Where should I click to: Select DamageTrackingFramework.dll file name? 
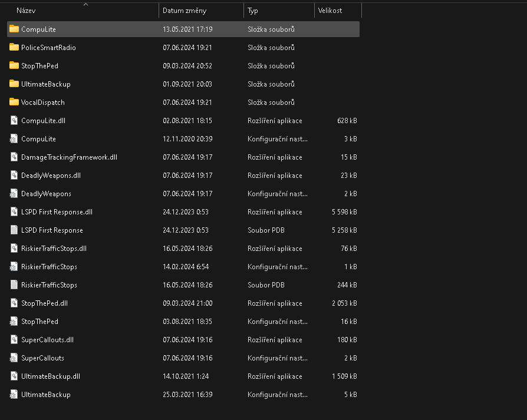(69, 157)
